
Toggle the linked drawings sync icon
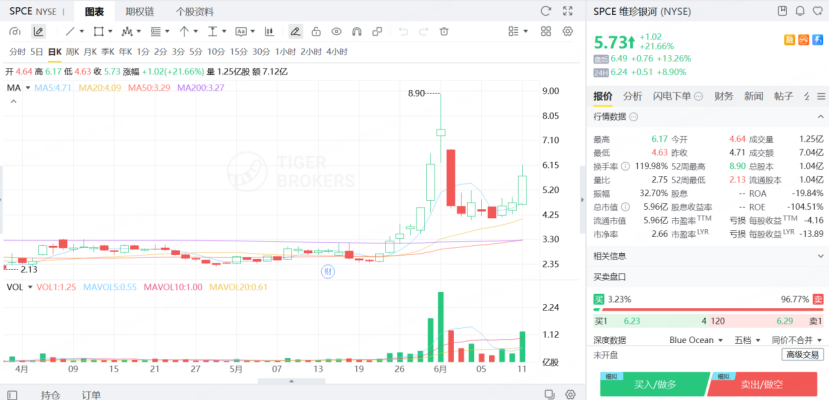click(377, 32)
